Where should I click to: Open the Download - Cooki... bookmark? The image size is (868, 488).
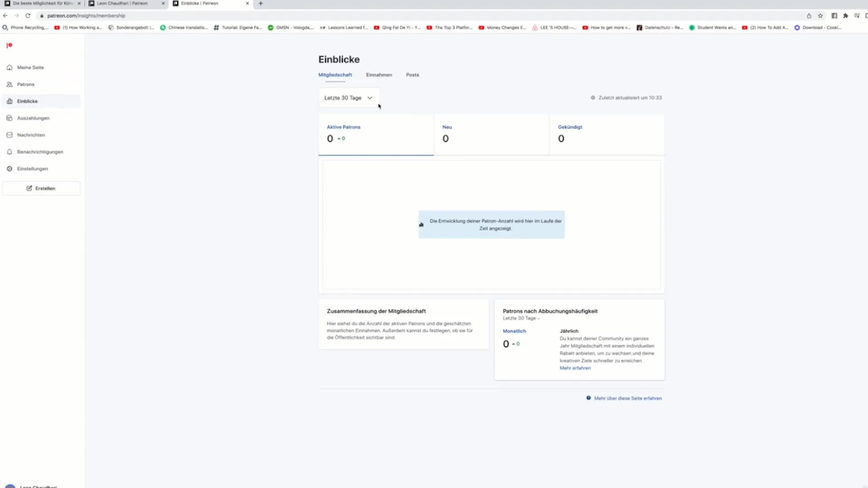818,28
